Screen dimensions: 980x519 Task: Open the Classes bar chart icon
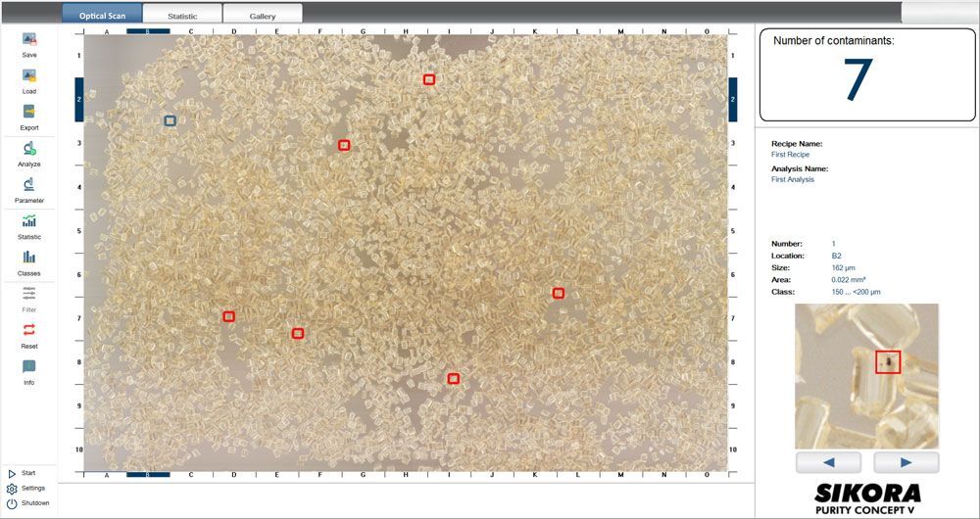tap(29, 259)
